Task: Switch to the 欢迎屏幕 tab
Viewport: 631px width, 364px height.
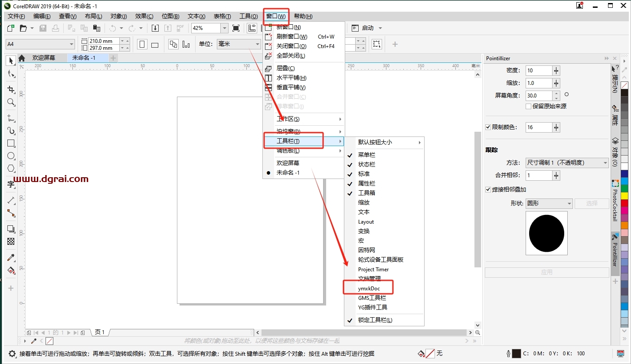Action: click(x=43, y=58)
